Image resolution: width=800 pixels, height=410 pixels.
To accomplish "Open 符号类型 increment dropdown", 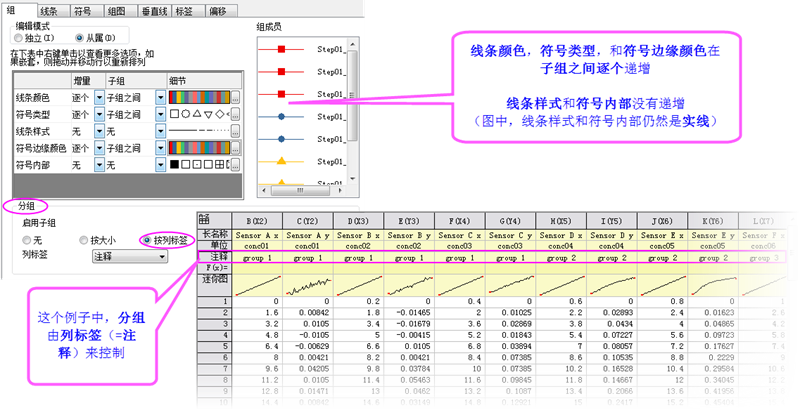I will [99, 114].
